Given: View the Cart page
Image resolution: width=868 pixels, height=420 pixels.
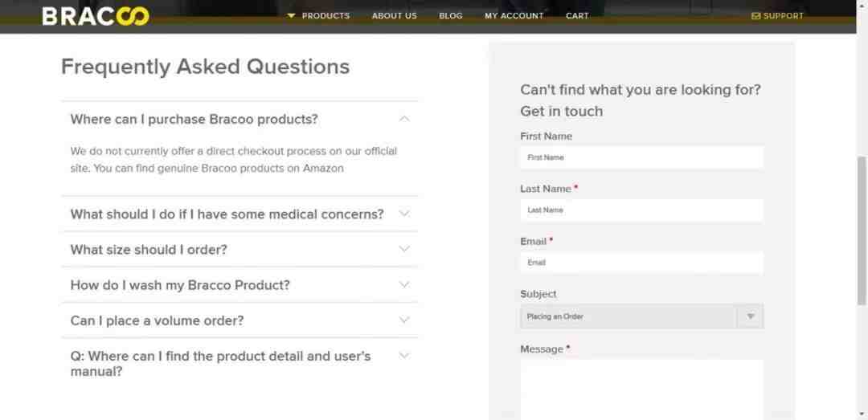Looking at the screenshot, I should click(577, 16).
